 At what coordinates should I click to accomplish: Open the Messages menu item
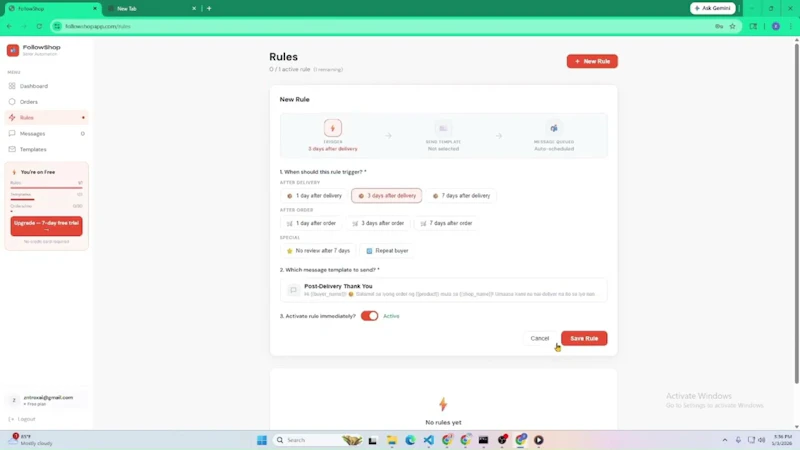pos(46,134)
